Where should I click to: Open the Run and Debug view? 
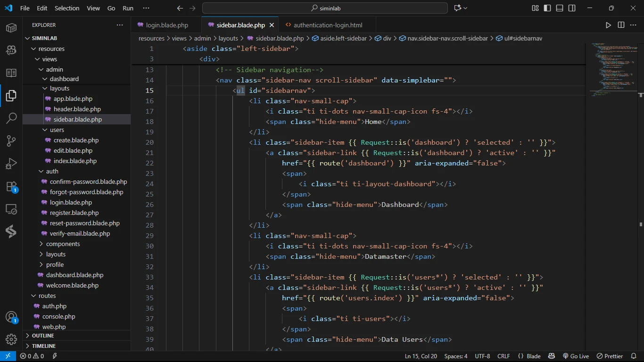(11, 164)
